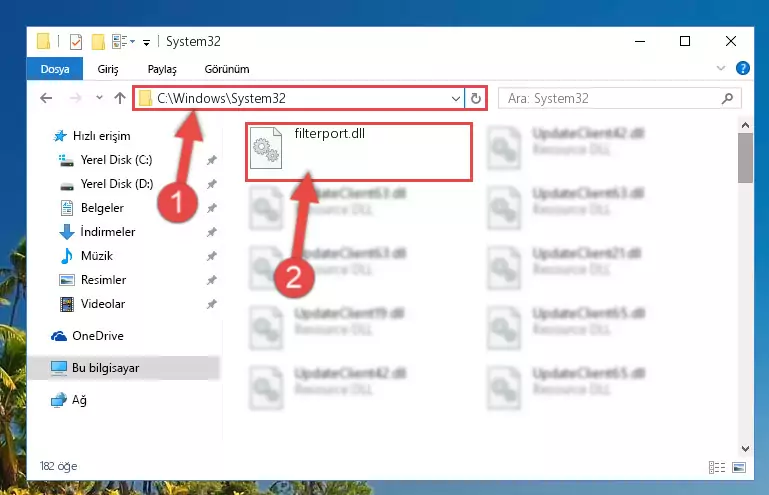Close the System32 window

pyautogui.click(x=731, y=42)
